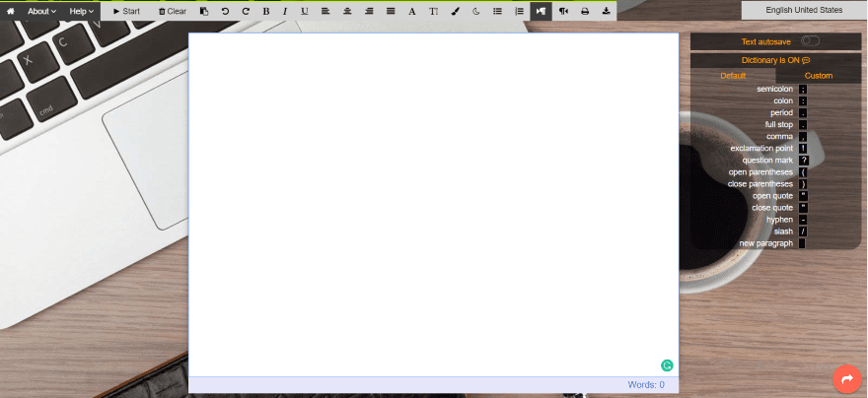Click the comma symbol box

tap(803, 137)
